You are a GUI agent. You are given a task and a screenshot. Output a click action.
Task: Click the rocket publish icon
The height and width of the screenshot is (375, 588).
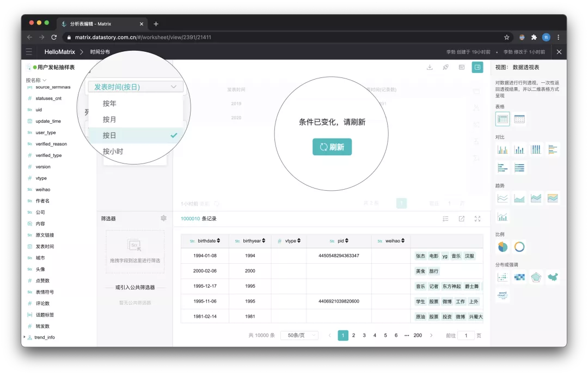pyautogui.click(x=445, y=67)
